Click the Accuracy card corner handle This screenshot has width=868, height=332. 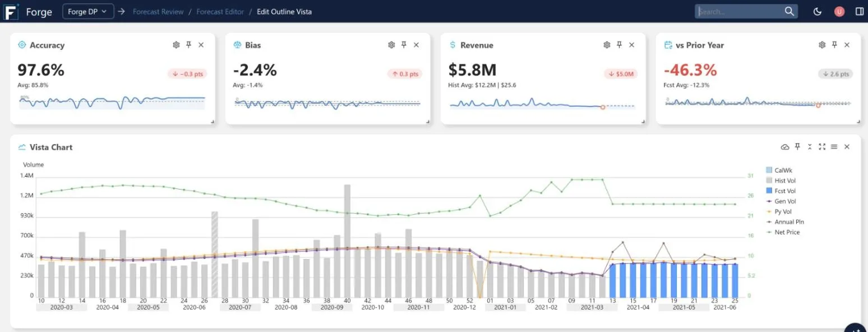click(213, 121)
